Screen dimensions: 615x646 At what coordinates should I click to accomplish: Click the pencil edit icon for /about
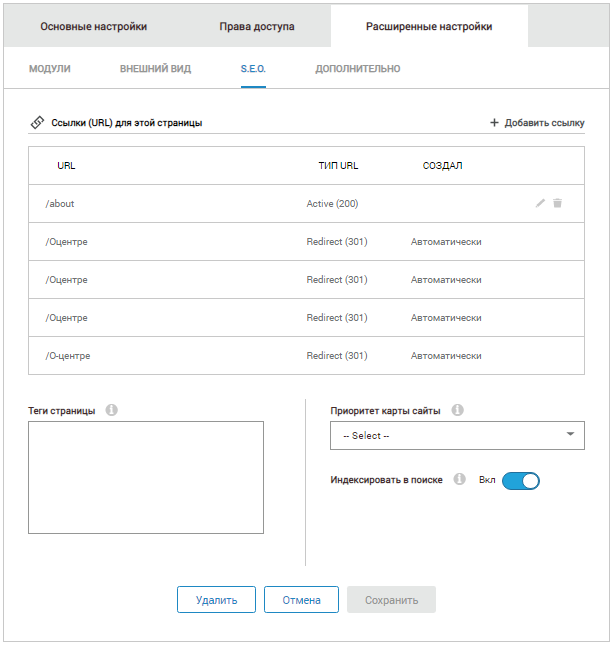point(541,203)
